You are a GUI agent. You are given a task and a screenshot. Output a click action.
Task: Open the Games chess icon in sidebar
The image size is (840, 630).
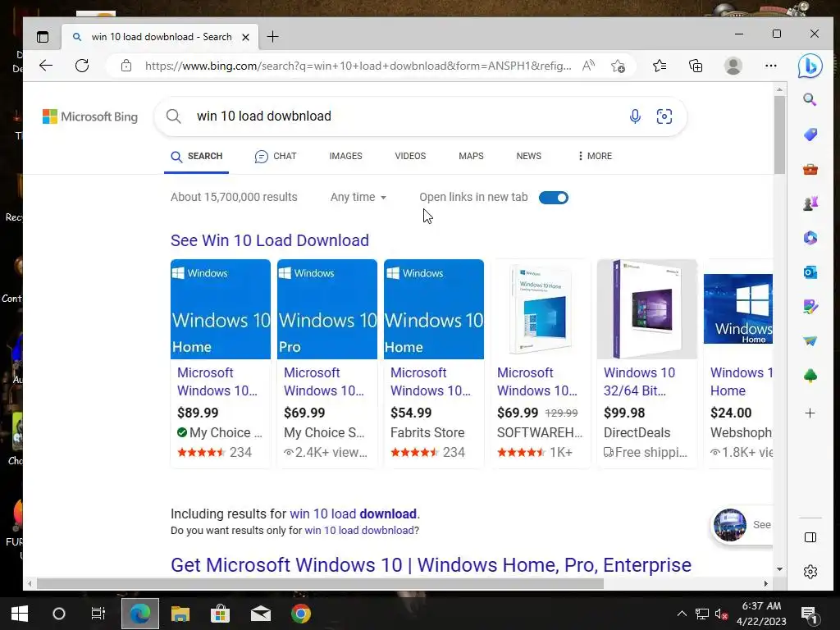(x=810, y=203)
